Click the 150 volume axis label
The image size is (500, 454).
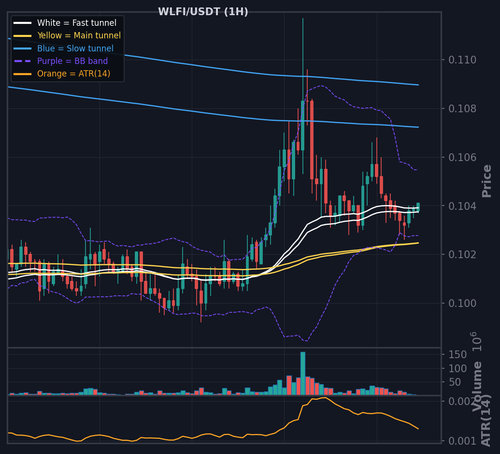tap(458, 355)
